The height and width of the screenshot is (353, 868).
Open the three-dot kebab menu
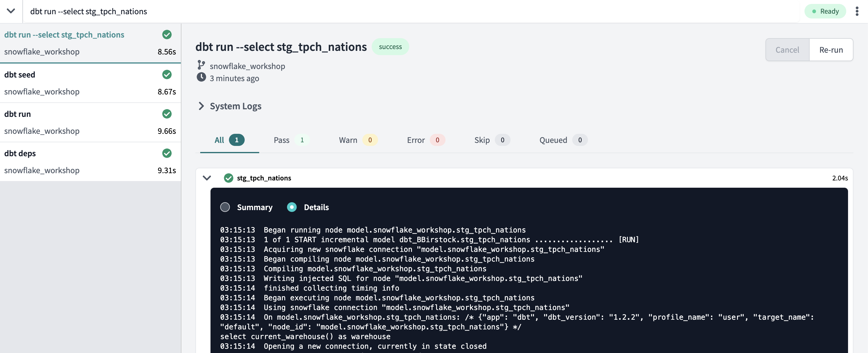point(857,11)
